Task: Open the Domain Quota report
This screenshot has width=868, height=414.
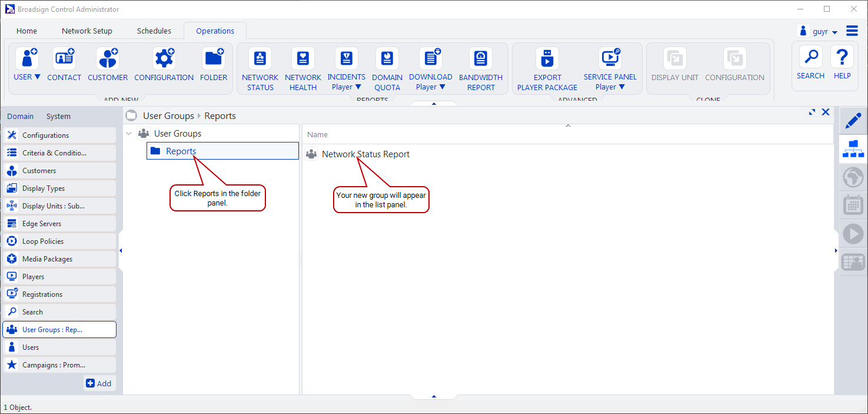Action: tap(387, 59)
